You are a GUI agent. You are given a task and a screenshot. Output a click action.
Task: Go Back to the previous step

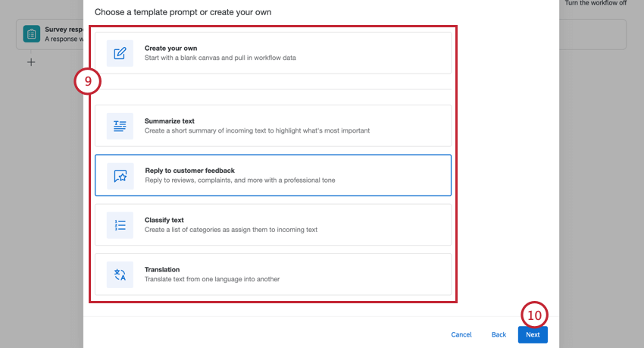499,334
